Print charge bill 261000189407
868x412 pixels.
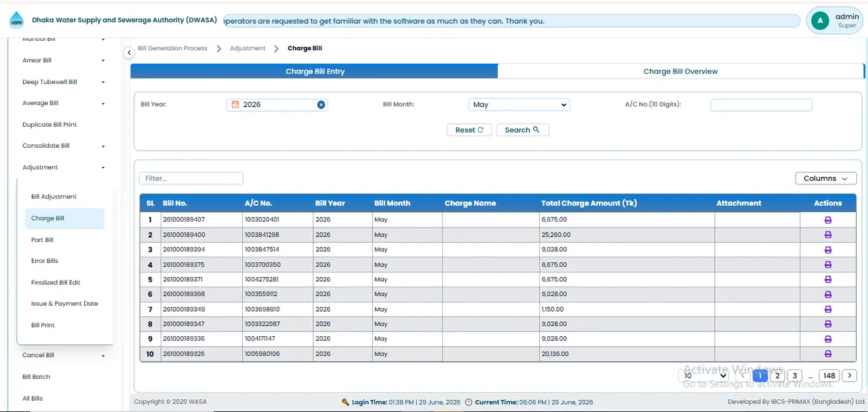click(x=828, y=220)
